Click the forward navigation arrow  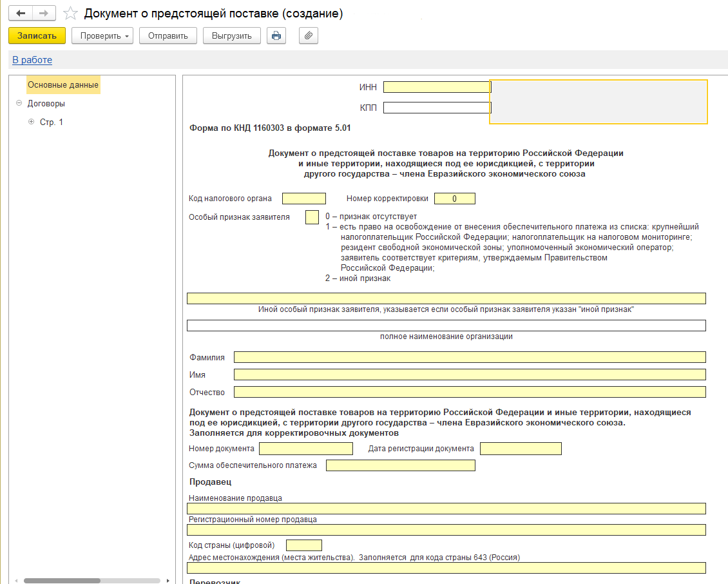point(44,14)
